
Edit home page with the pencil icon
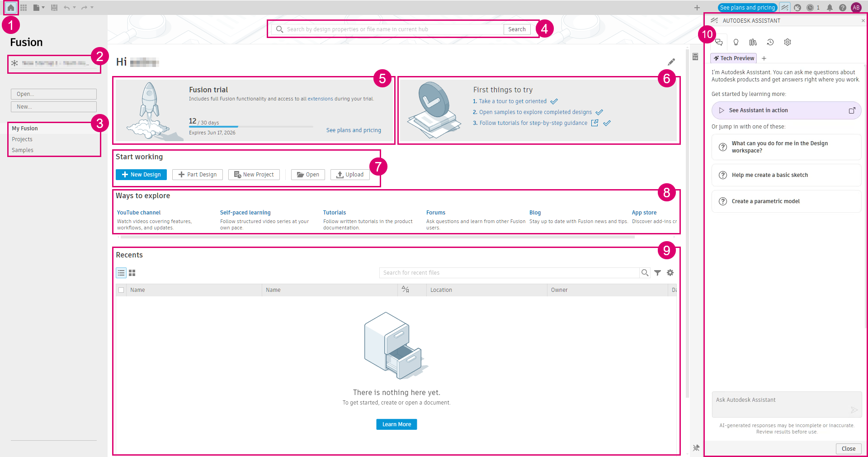coord(671,62)
